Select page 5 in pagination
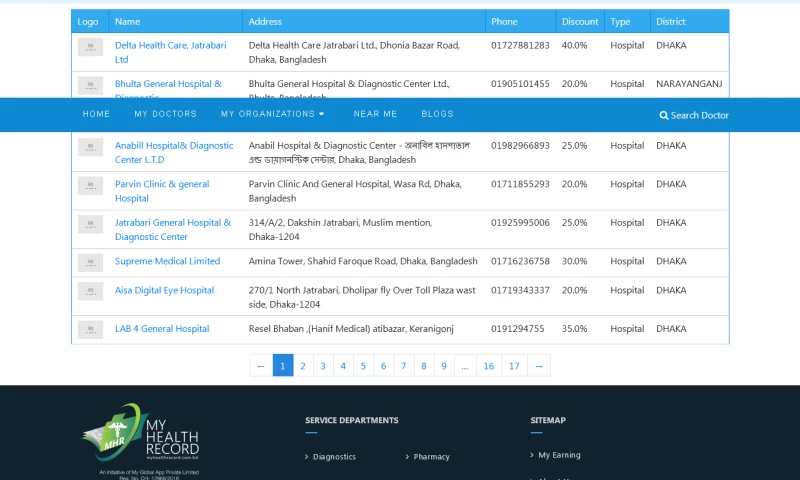Screen dimensions: 800x480 [363, 366]
